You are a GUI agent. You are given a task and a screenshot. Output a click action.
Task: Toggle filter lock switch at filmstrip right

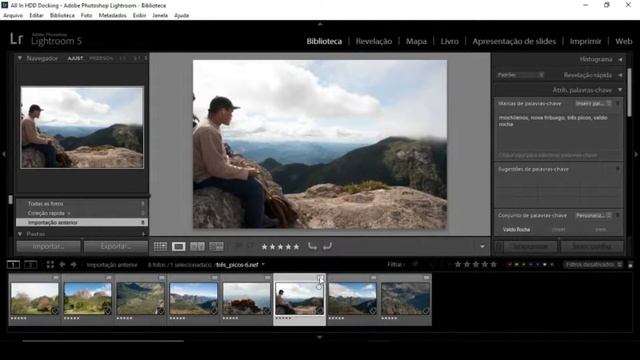(x=630, y=264)
